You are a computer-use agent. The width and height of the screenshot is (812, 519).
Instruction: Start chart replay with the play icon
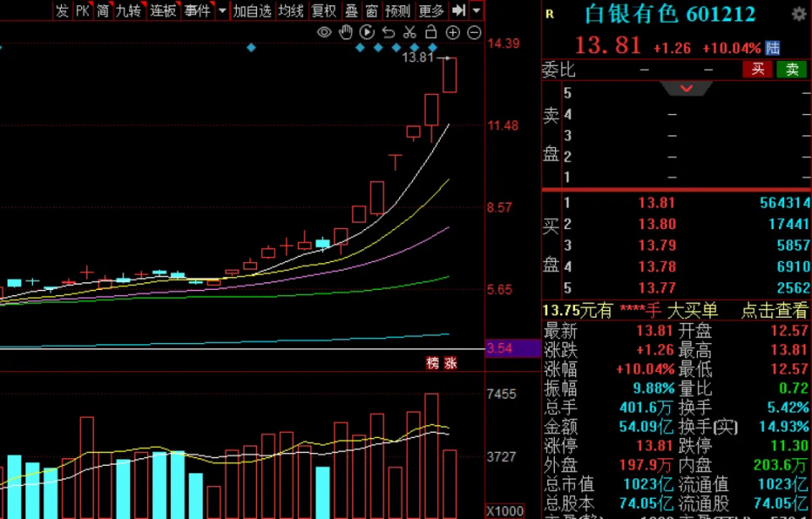coord(366,33)
